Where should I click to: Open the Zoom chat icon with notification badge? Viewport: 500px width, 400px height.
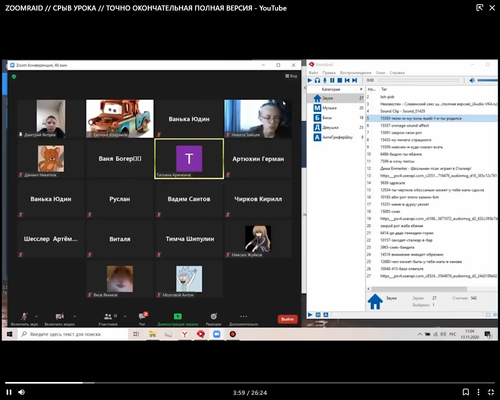(x=143, y=316)
